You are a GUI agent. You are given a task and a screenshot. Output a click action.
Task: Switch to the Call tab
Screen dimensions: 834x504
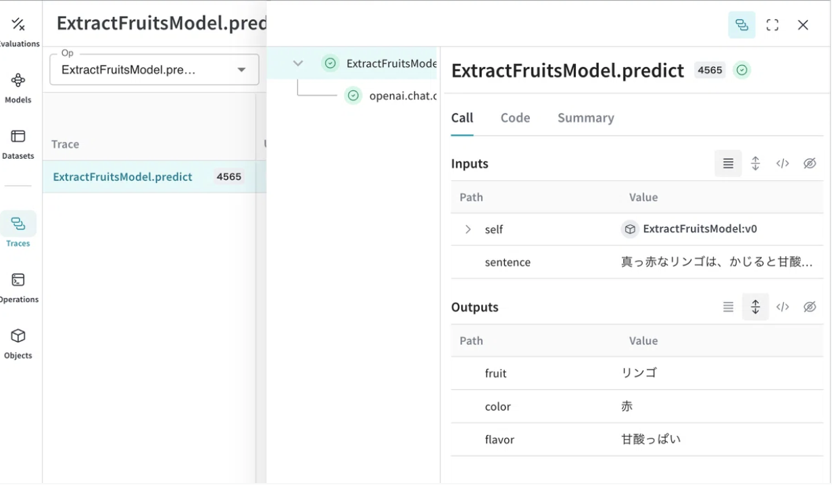pyautogui.click(x=462, y=118)
